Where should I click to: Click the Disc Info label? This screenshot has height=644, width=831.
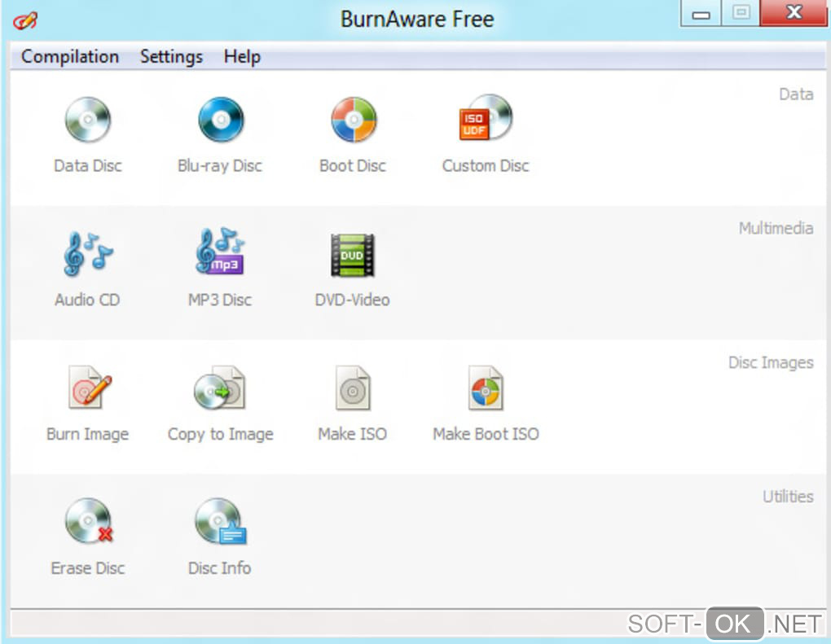pyautogui.click(x=220, y=568)
